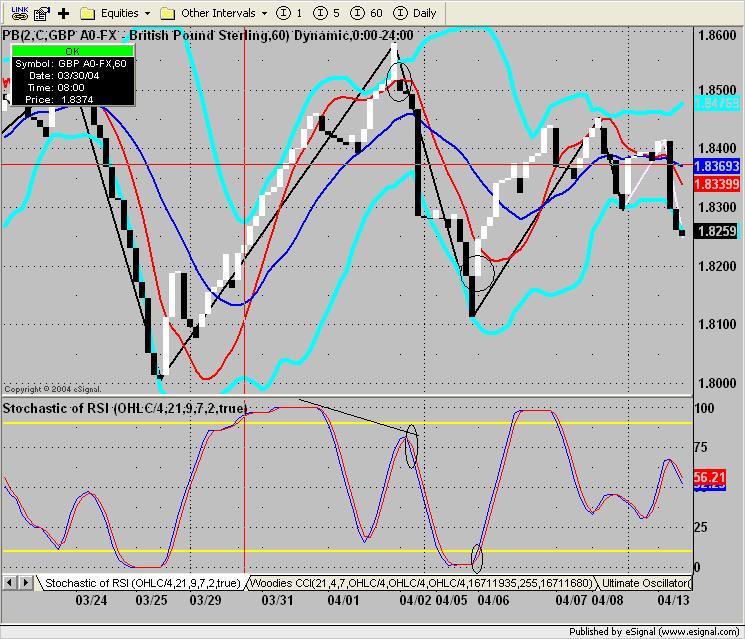Open the Equities folder dropdown
Screen dimensions: 745x639
(115, 13)
